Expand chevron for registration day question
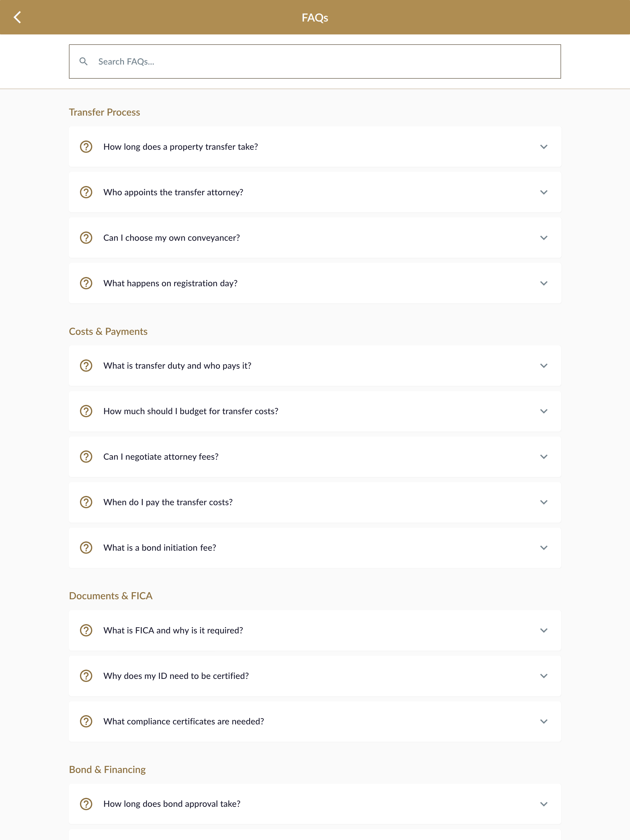 (x=544, y=283)
